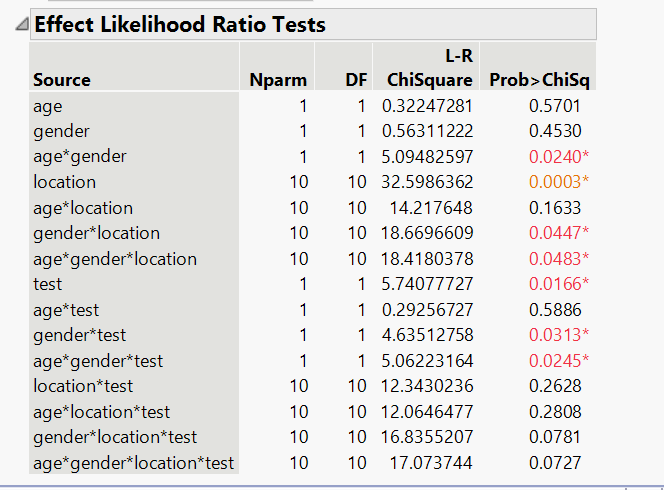Click the location source row label
The width and height of the screenshot is (664, 490).
[65, 182]
